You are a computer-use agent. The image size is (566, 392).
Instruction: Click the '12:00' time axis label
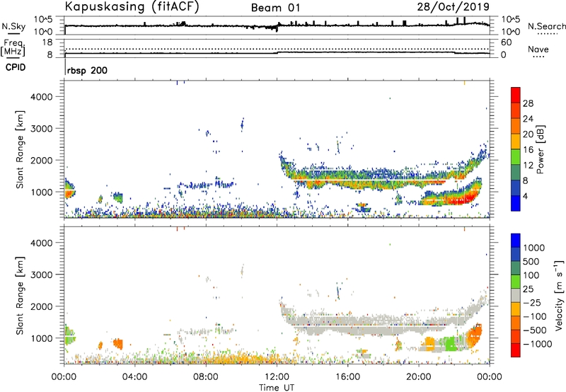tap(277, 377)
